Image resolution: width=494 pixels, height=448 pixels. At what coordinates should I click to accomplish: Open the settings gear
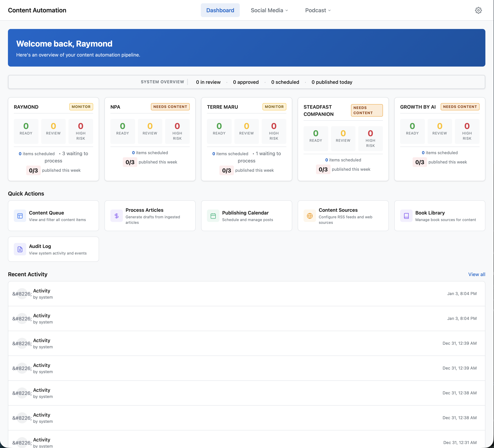point(478,10)
